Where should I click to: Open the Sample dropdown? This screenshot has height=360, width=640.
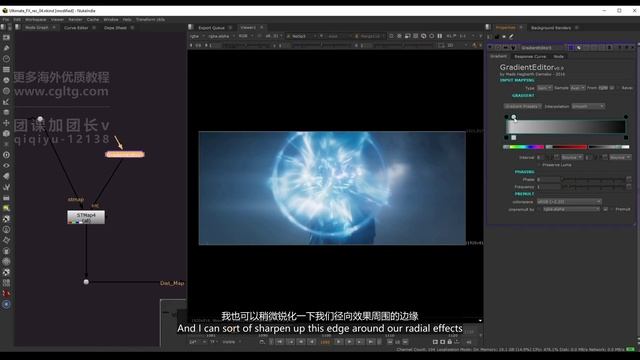click(x=577, y=88)
